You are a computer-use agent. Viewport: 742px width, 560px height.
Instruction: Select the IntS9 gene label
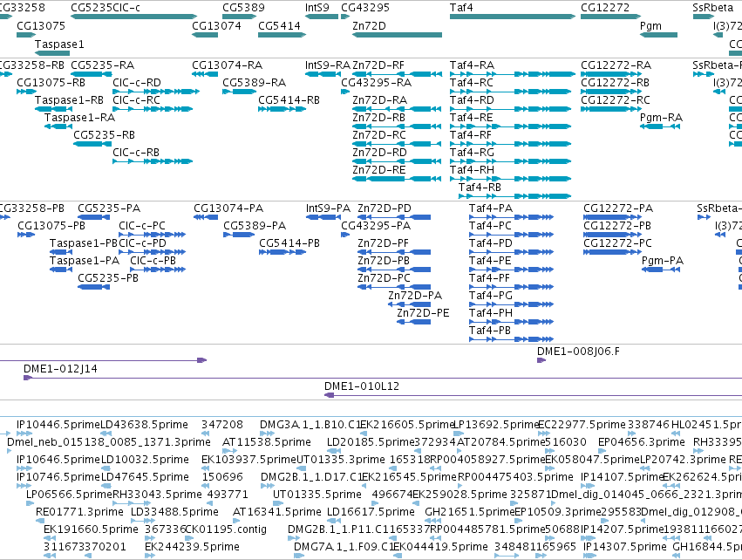click(317, 8)
